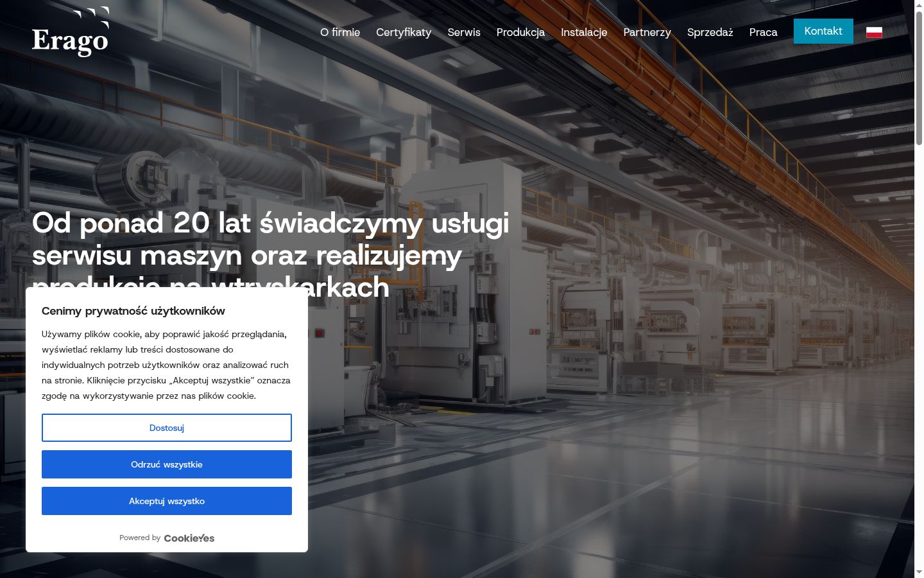The image size is (924, 578).
Task: Click Dostosuj to customize cookies
Action: point(167,428)
